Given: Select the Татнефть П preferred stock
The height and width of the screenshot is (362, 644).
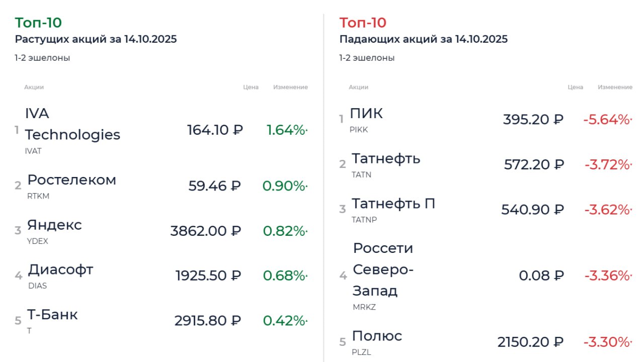Looking at the screenshot, I should click(393, 204).
